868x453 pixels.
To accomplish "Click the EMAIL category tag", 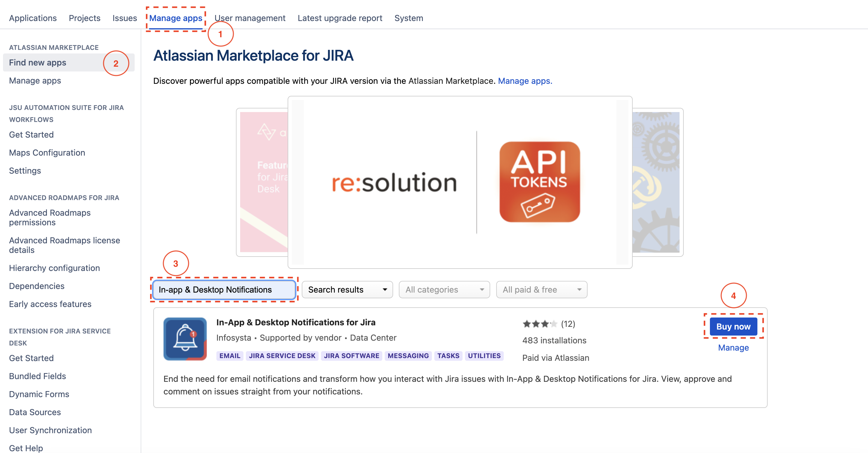I will point(229,356).
